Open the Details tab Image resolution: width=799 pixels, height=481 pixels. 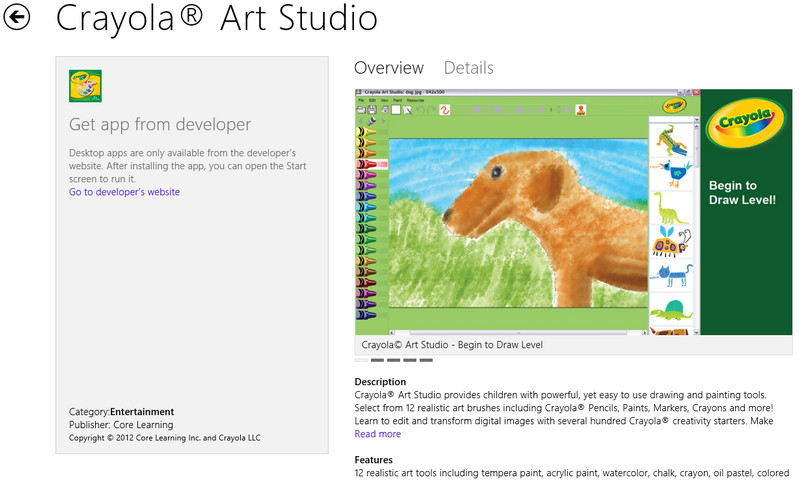(468, 68)
